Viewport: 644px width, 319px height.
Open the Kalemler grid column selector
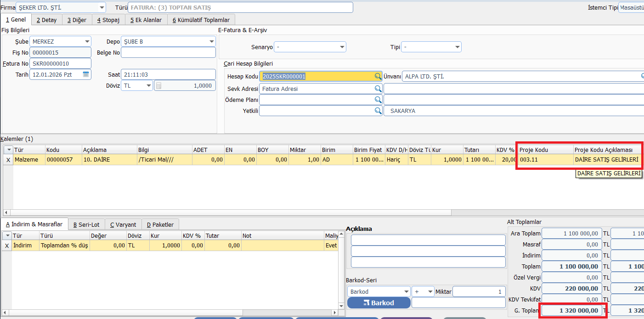pyautogui.click(x=8, y=150)
